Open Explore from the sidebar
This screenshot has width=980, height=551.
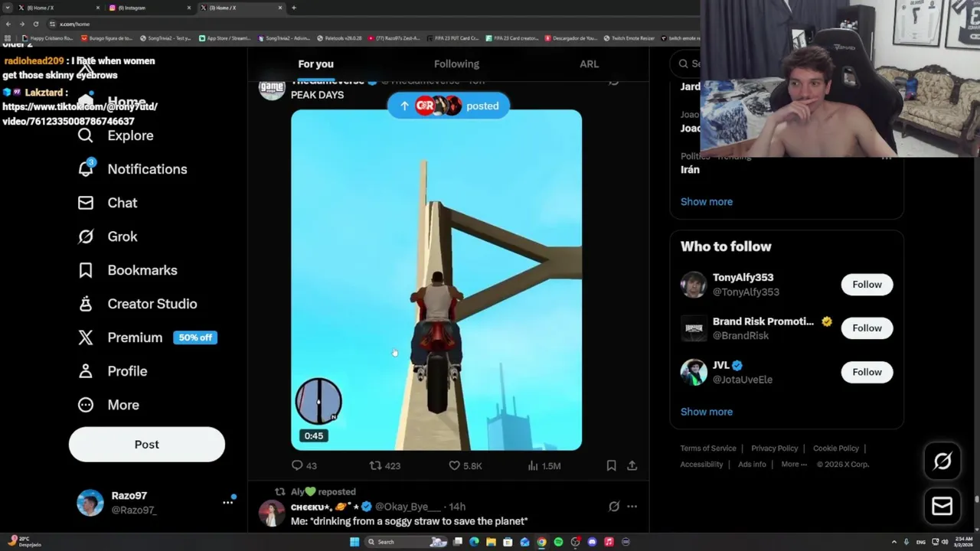(x=116, y=135)
